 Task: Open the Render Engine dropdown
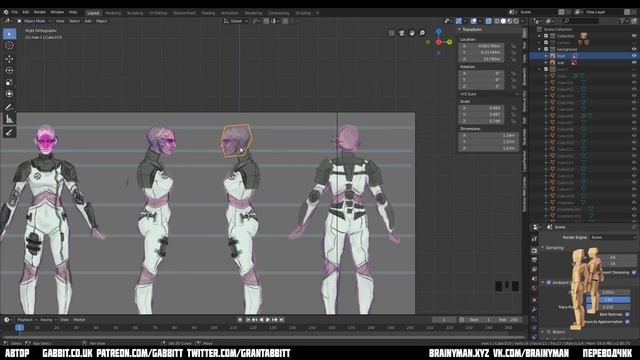coord(613,237)
